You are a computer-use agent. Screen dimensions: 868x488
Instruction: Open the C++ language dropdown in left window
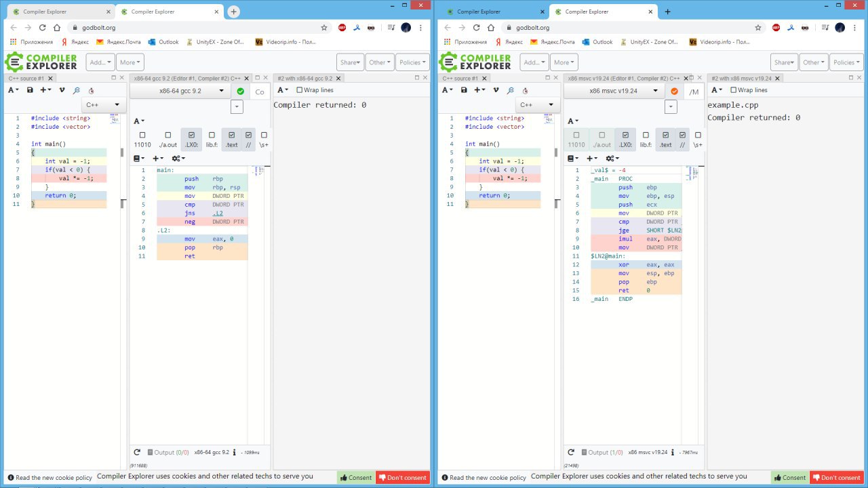[x=104, y=105]
